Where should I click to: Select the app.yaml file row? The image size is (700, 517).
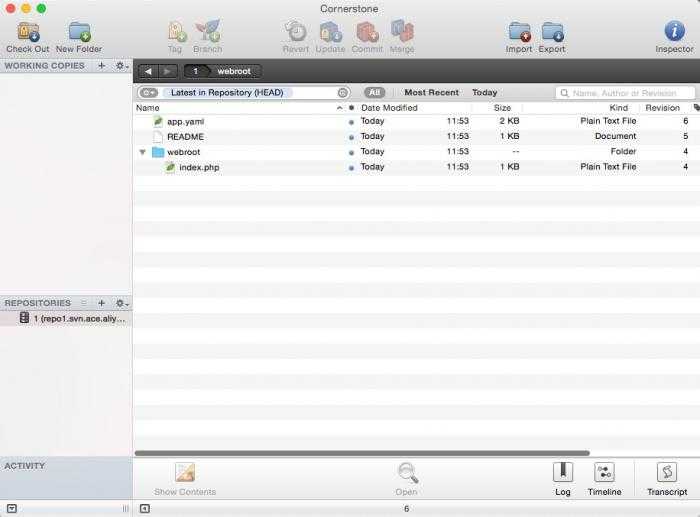417,121
